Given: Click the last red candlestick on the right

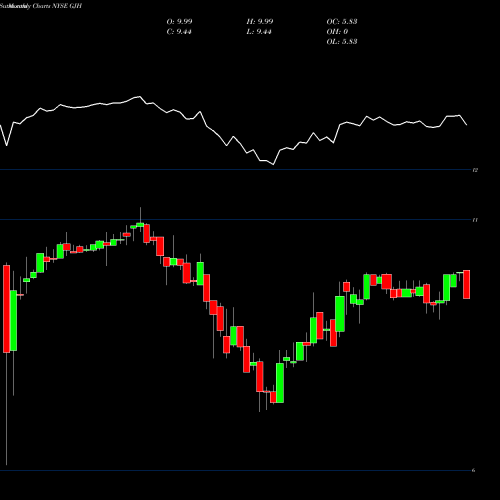Looking at the screenshot, I should click(x=467, y=284).
